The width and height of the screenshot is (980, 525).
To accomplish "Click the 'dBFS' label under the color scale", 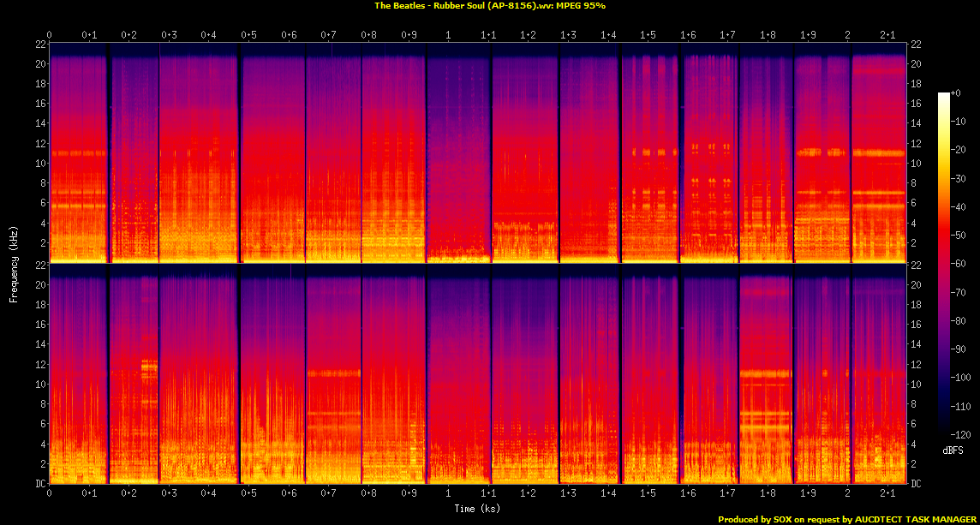I will click(x=953, y=450).
